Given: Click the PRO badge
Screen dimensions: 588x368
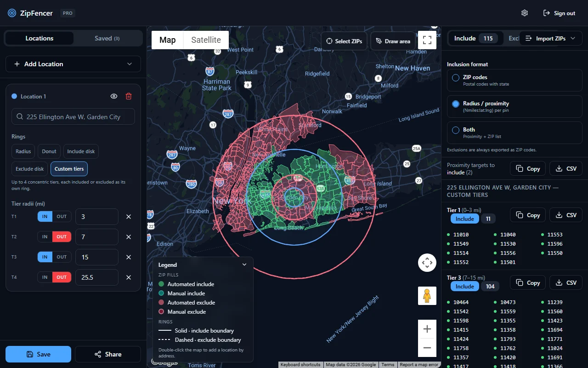Looking at the screenshot, I should point(68,13).
